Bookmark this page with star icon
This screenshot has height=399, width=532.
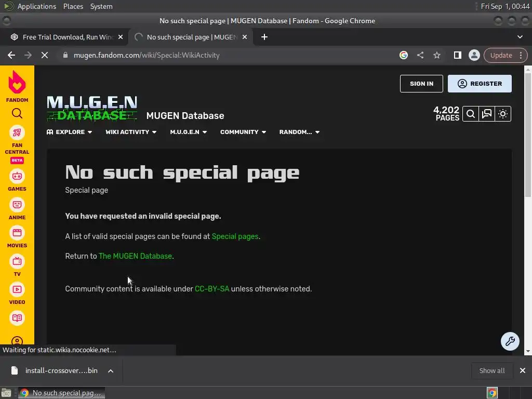(x=437, y=55)
